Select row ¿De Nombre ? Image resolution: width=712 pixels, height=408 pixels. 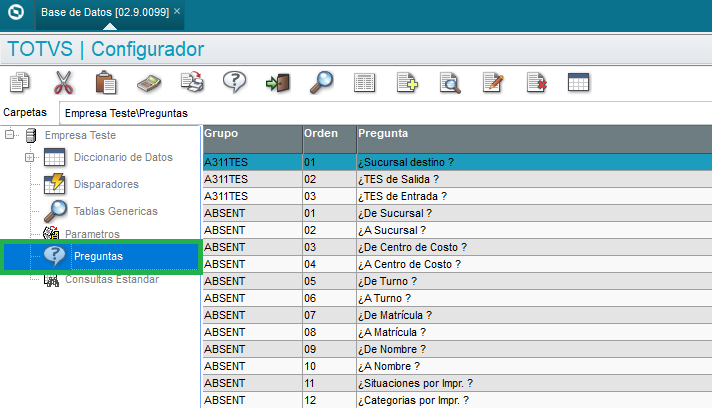457,349
